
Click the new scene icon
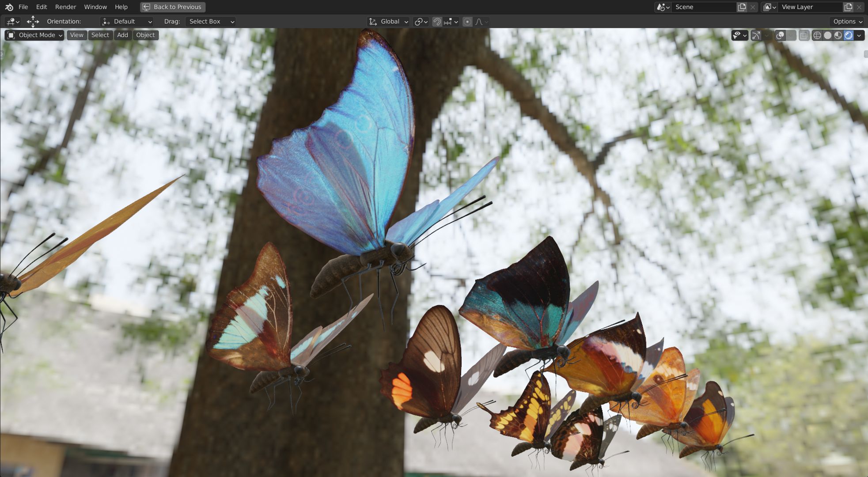tap(742, 7)
